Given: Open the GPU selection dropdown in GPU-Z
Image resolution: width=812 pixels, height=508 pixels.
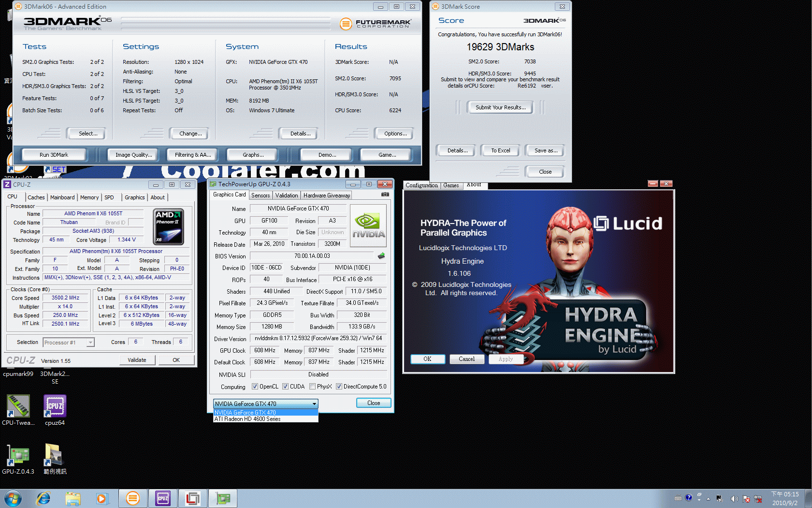Looking at the screenshot, I should pyautogui.click(x=265, y=403).
